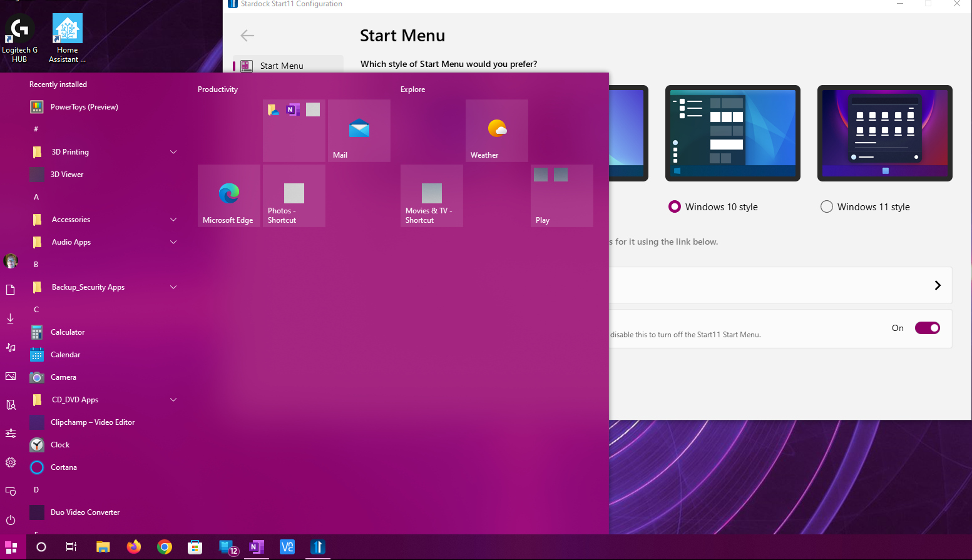Open Music from Start sidebar
This screenshot has height=560, width=972.
click(11, 347)
